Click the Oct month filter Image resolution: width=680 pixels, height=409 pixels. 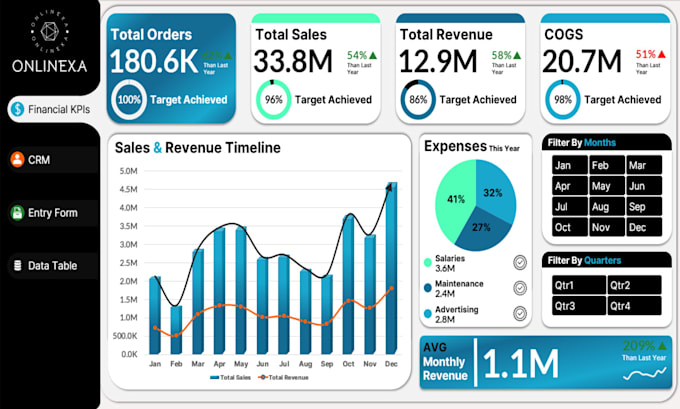point(570,227)
